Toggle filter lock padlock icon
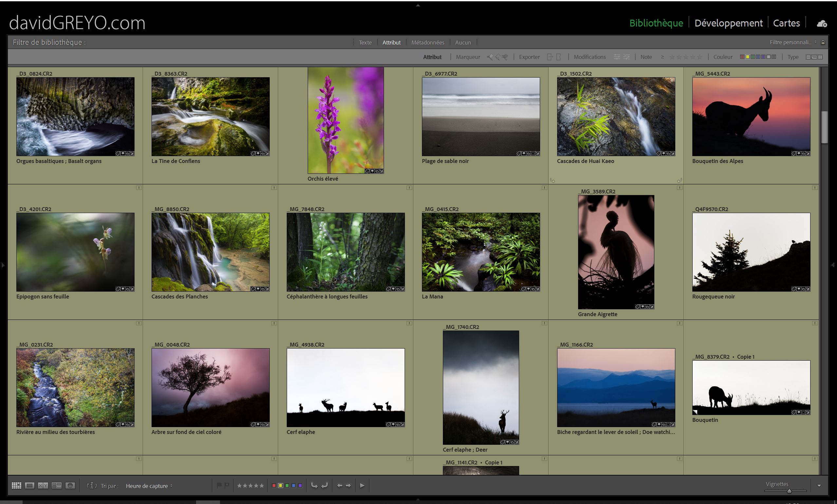The width and height of the screenshot is (837, 504). (x=823, y=42)
